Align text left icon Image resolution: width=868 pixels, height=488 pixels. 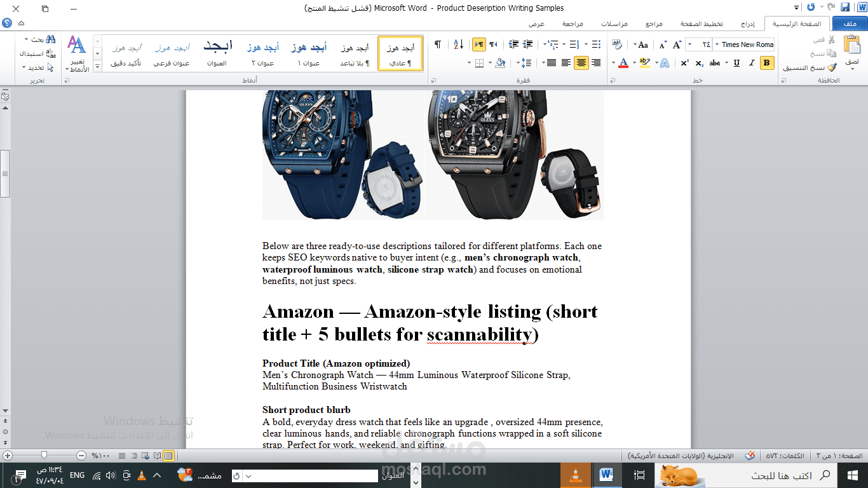[566, 63]
